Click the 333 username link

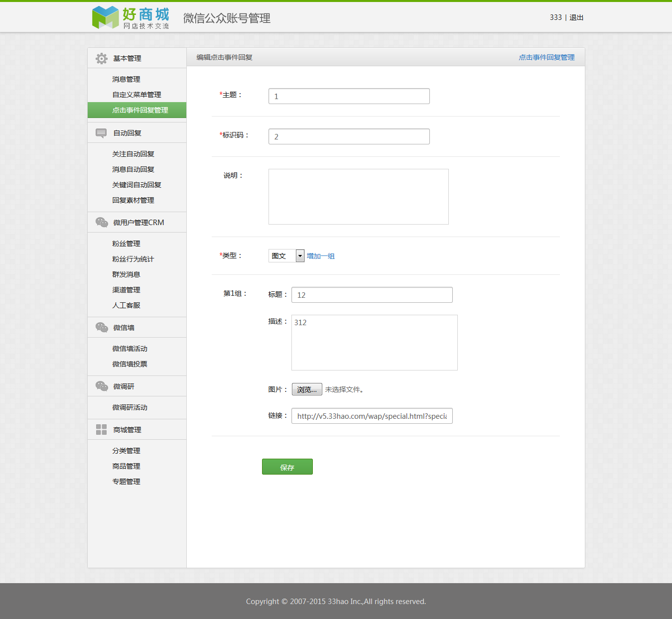(556, 17)
